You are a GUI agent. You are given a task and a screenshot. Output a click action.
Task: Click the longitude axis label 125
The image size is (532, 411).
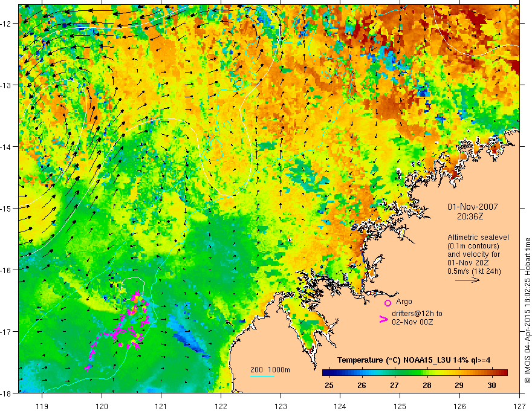pos(400,406)
